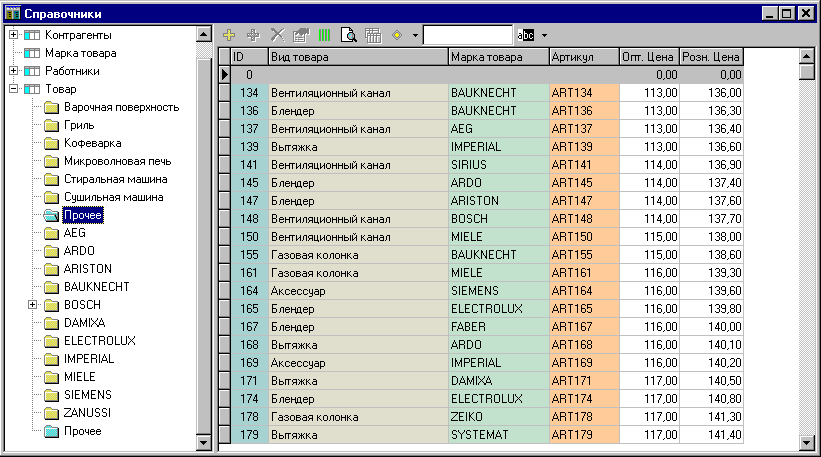
Task: Click the green vertical bars columns icon
Action: coord(325,35)
